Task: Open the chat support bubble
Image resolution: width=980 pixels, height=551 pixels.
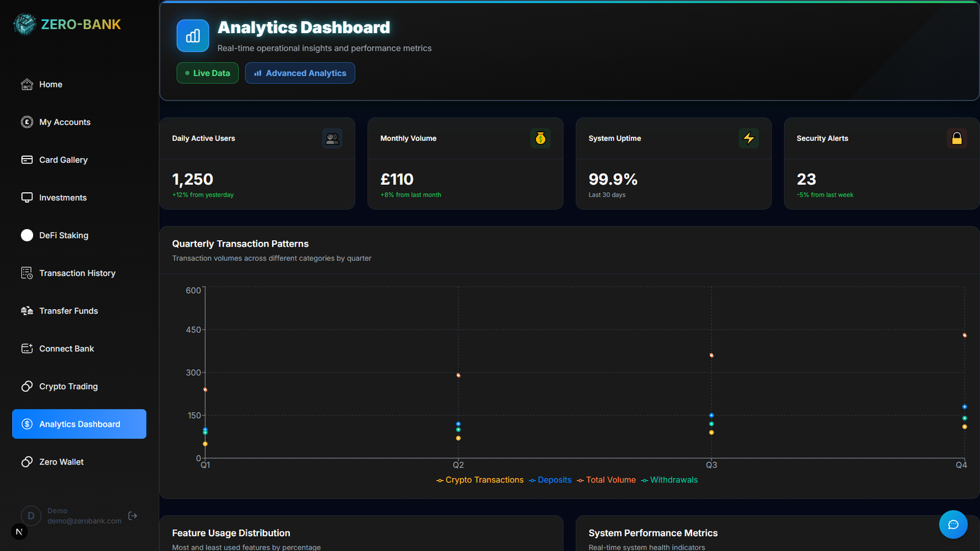Action: [x=953, y=525]
